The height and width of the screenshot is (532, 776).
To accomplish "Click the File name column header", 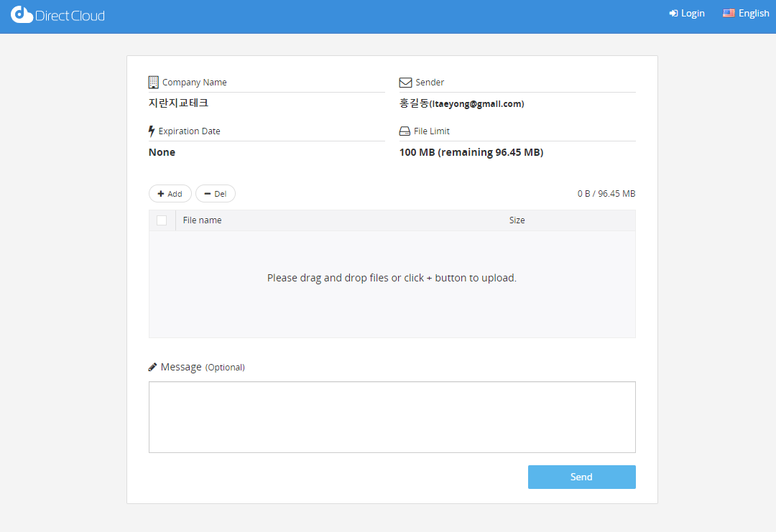I will click(x=202, y=220).
